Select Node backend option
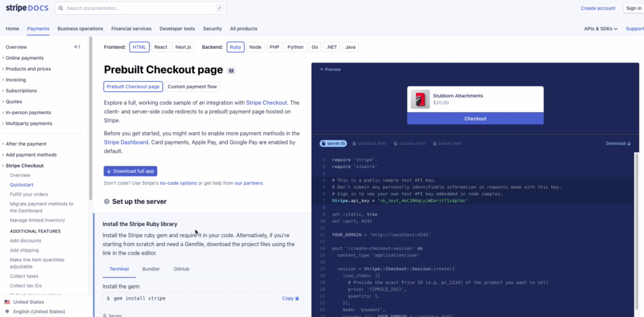 256,47
